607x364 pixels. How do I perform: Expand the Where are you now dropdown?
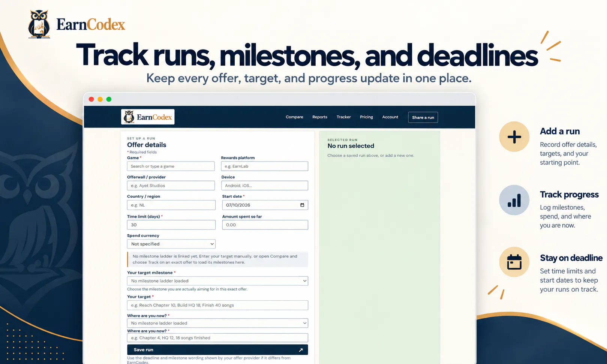pos(217,323)
